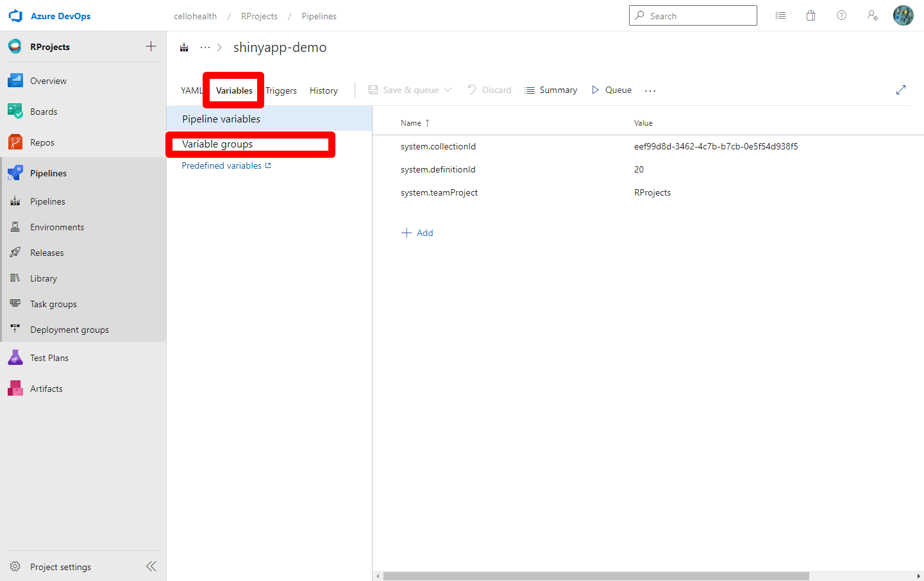Switch to the Triggers tab

(281, 90)
